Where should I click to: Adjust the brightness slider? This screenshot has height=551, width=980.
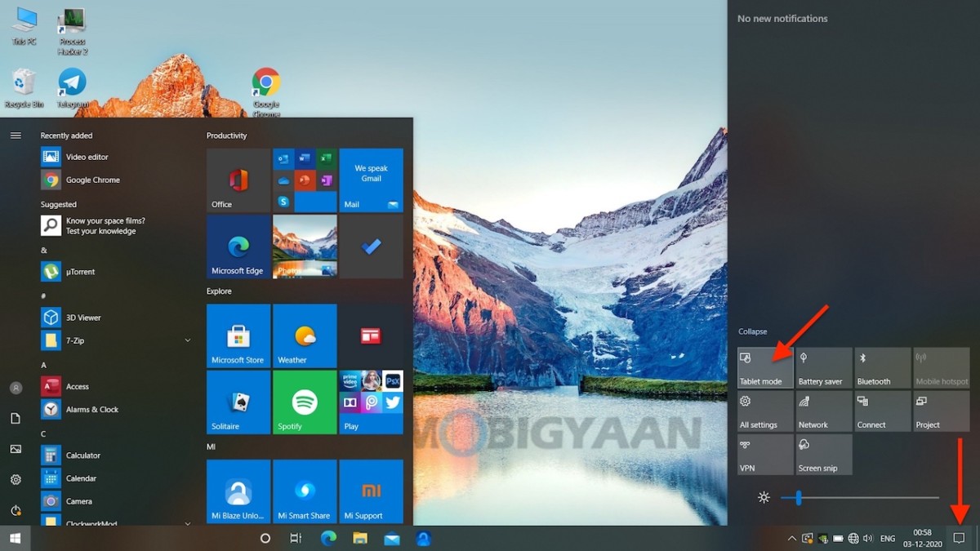797,496
